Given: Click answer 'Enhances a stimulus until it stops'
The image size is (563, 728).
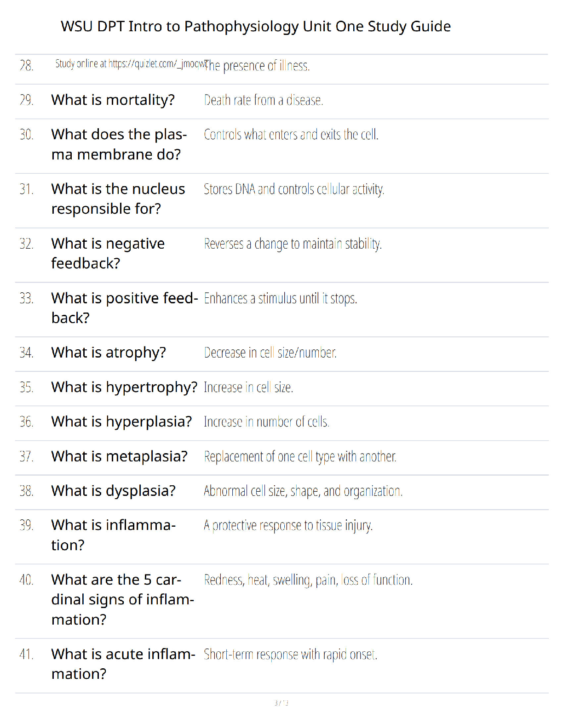Looking at the screenshot, I should [x=281, y=299].
